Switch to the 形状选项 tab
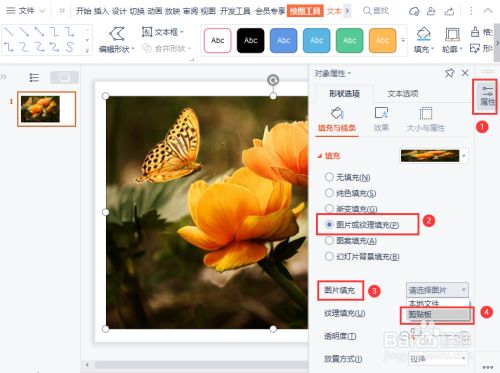The width and height of the screenshot is (500, 373). click(x=344, y=94)
